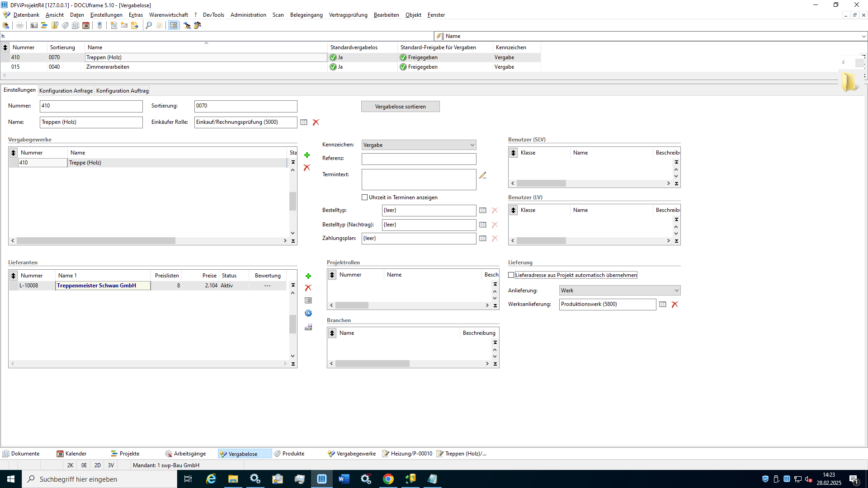The width and height of the screenshot is (868, 488).
Task: Open File Explorer from taskbar
Action: tap(233, 479)
